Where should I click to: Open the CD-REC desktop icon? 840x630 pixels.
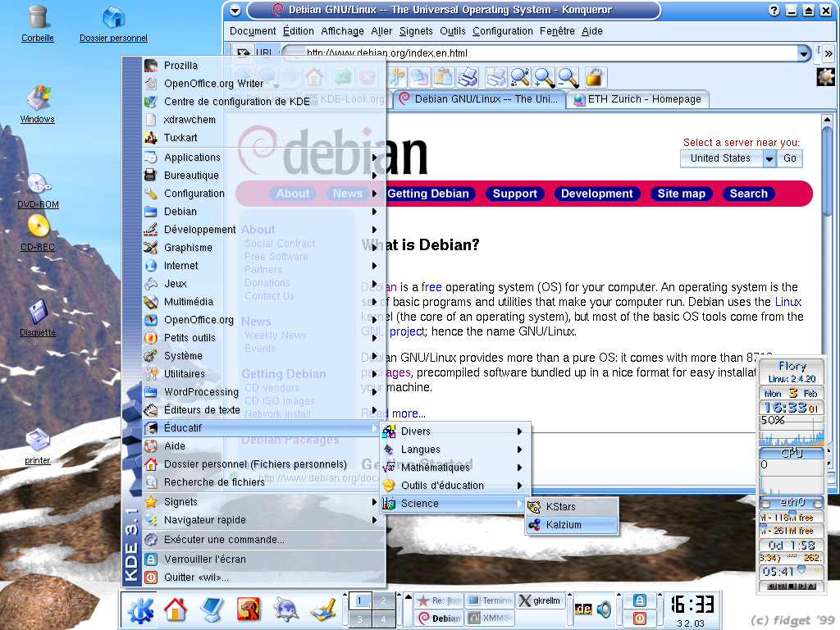point(38,232)
